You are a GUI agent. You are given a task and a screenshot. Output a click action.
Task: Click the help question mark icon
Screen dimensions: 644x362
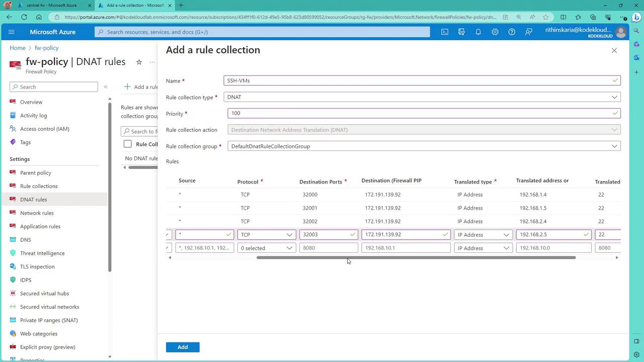tap(512, 32)
